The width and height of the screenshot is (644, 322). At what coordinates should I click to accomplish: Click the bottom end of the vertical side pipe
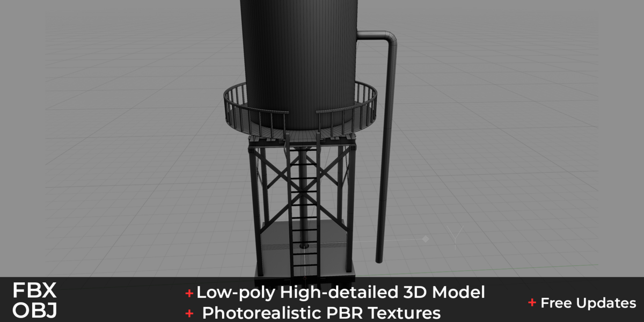click(x=380, y=259)
